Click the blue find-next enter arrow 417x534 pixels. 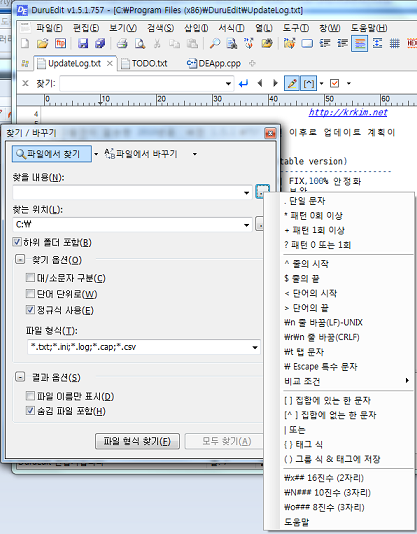click(244, 83)
